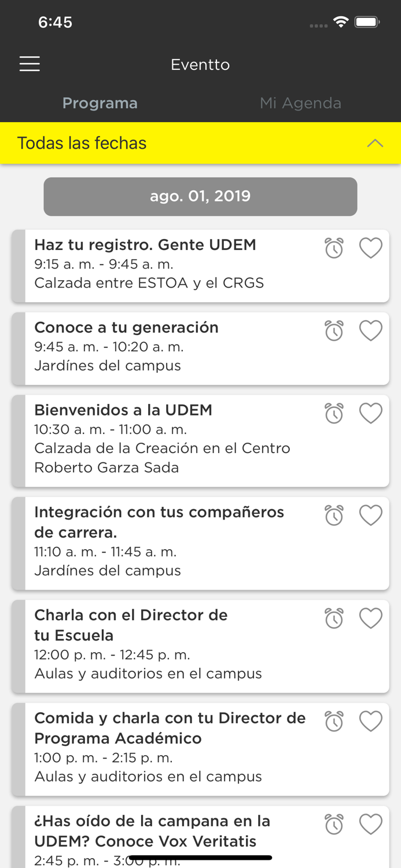Image resolution: width=401 pixels, height=868 pixels.
Task: Set a reminder for the Vox Veritatis talk
Action: click(334, 824)
